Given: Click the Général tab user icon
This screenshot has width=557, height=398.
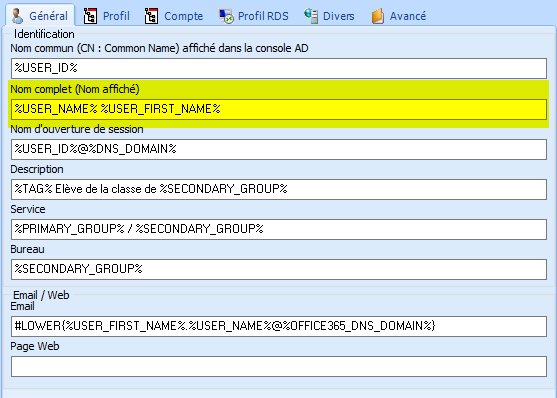Looking at the screenshot, I should [17, 16].
